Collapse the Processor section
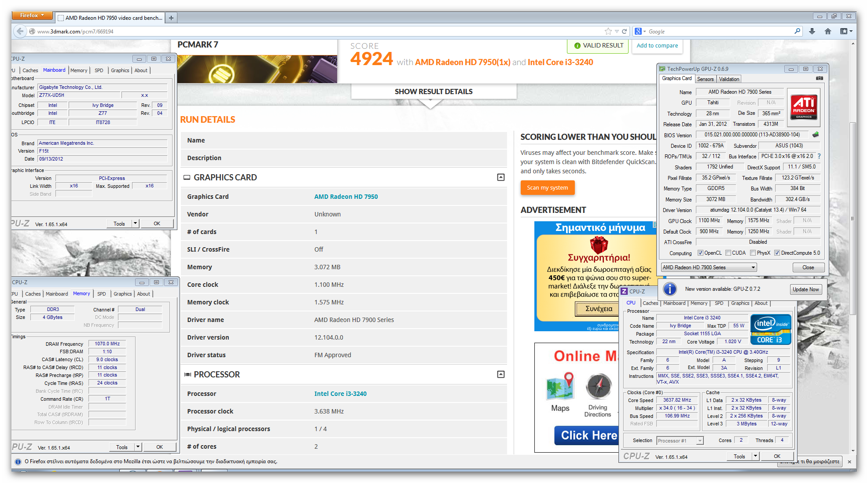The width and height of the screenshot is (868, 483). tap(501, 374)
